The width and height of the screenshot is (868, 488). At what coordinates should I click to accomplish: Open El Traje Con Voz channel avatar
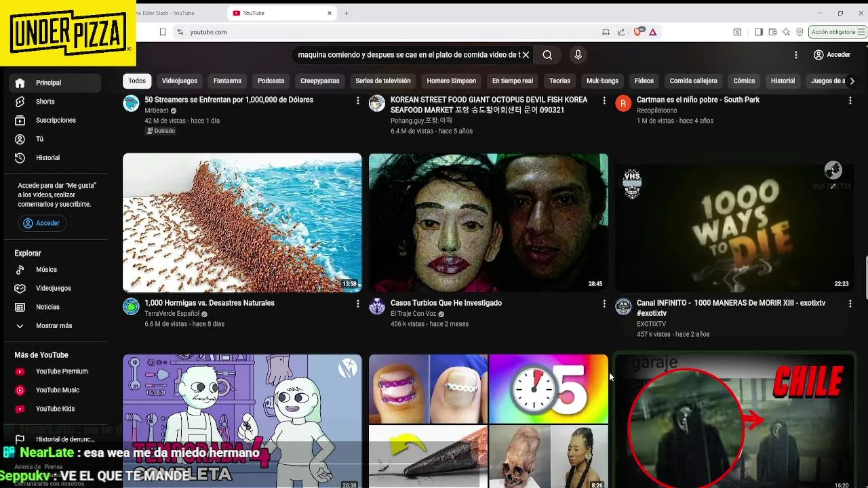click(377, 306)
